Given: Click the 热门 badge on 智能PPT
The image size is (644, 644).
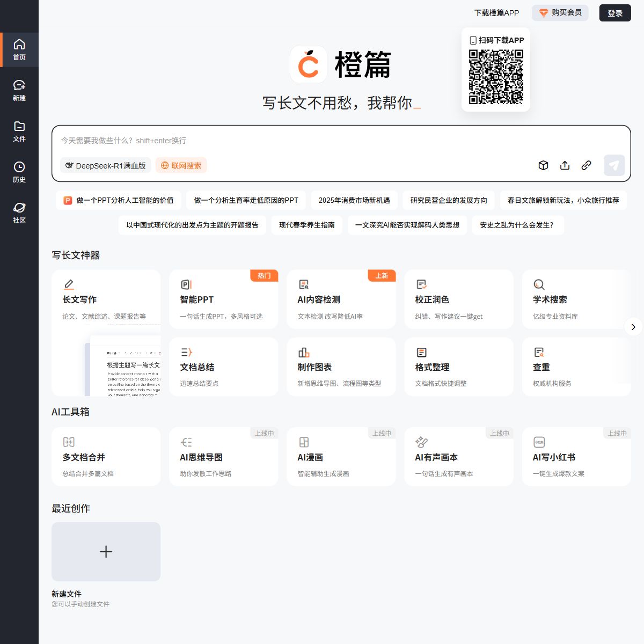Looking at the screenshot, I should tap(264, 275).
